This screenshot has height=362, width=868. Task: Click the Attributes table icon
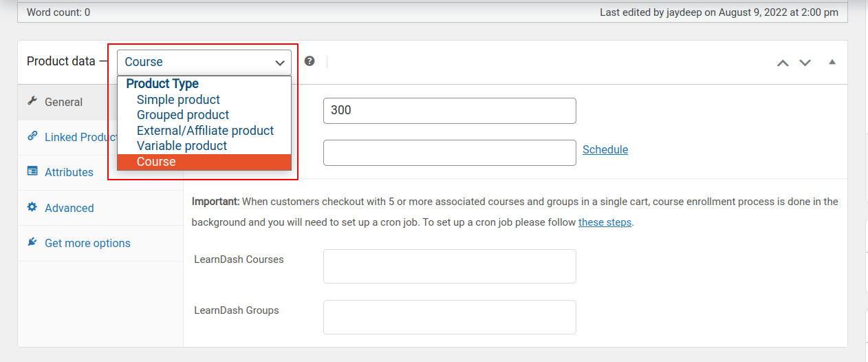[32, 171]
